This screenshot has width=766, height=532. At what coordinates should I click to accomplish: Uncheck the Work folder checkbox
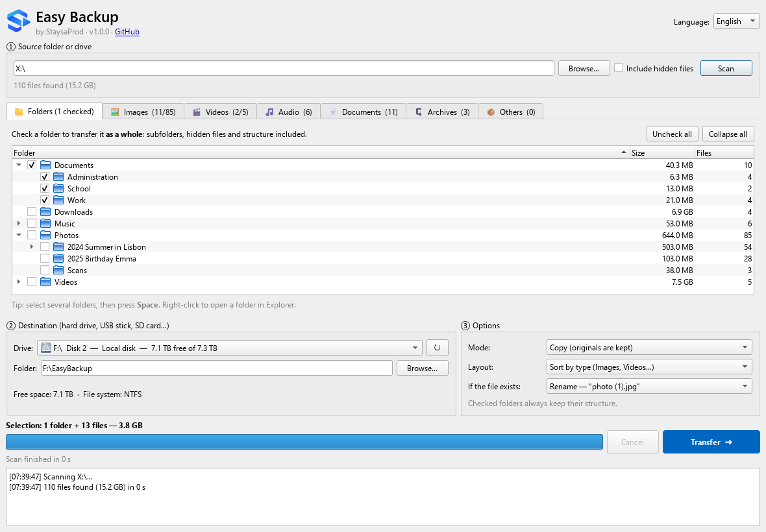(x=44, y=200)
